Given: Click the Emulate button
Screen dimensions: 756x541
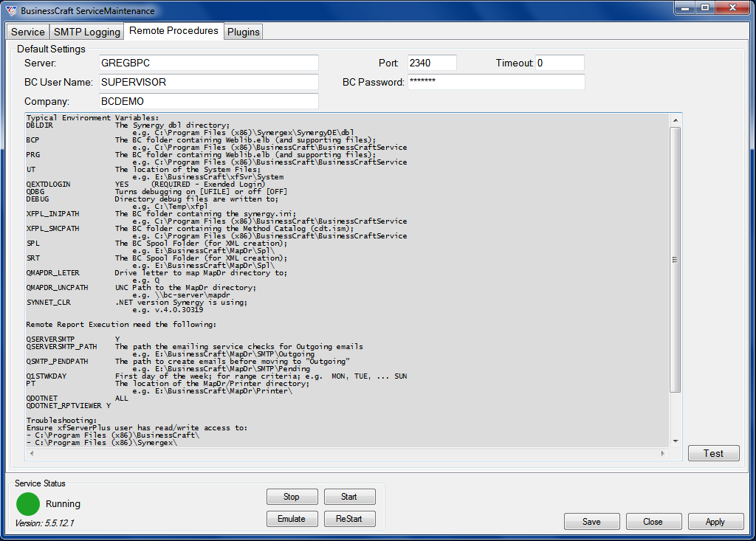Looking at the screenshot, I should coord(292,519).
